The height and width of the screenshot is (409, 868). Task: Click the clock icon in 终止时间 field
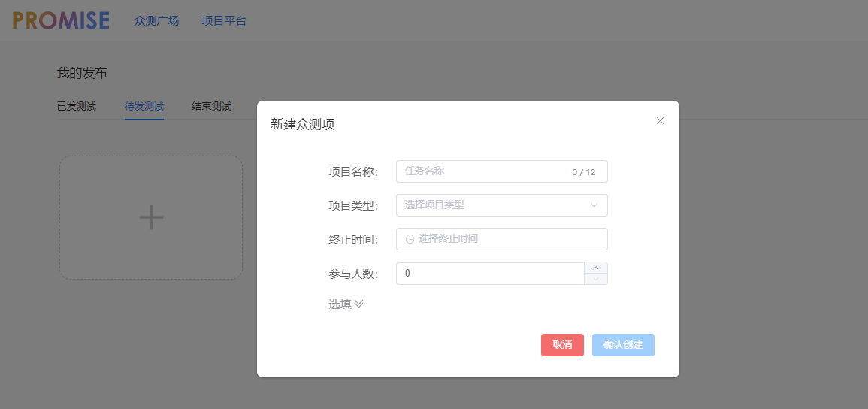[x=410, y=239]
